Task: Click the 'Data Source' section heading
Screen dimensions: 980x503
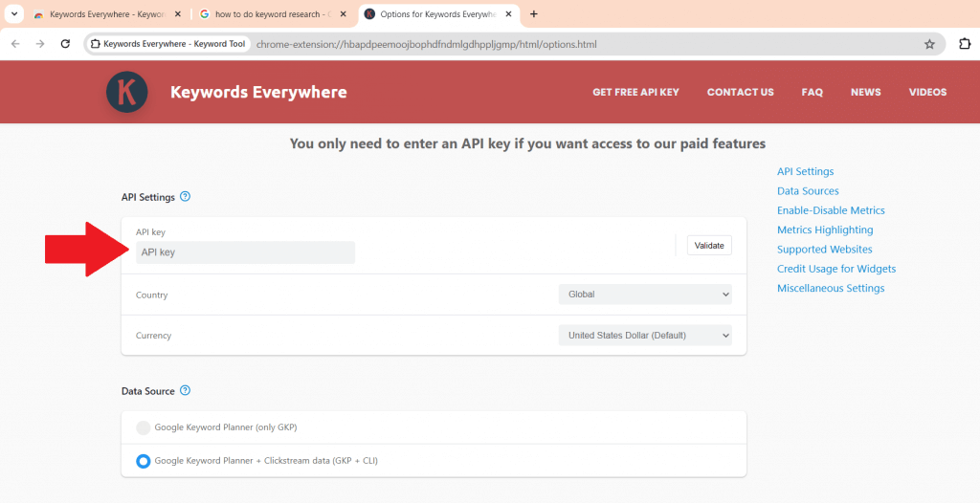Action: [x=148, y=391]
